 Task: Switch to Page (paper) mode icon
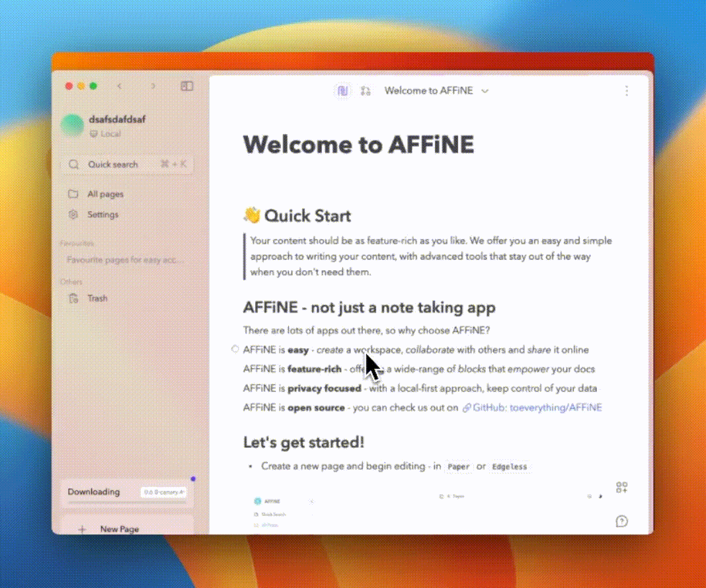342,91
